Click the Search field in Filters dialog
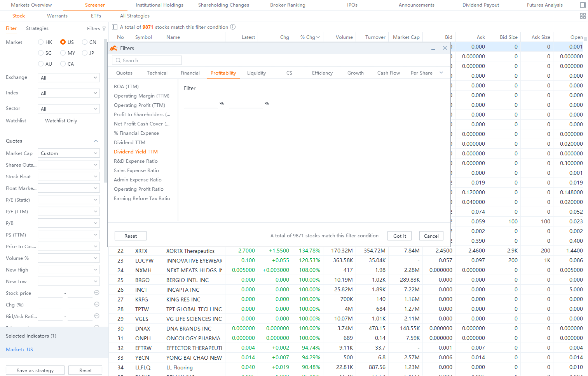 [147, 60]
